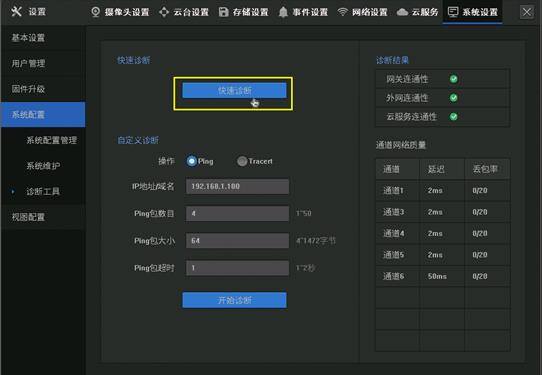Click the 通道 column header
The height and width of the screenshot is (375, 542).
pyautogui.click(x=398, y=169)
